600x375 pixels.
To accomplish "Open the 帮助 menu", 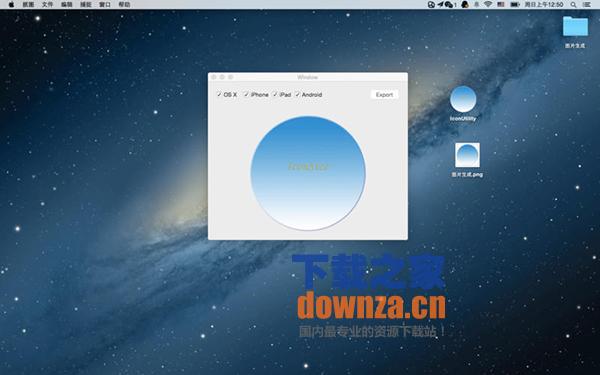I will coord(124,5).
